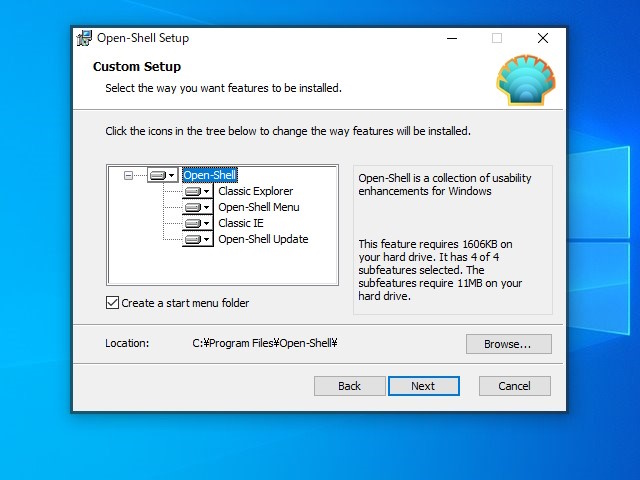The image size is (640, 480).
Task: Select the Open-Shell root tree item
Action: (x=209, y=176)
